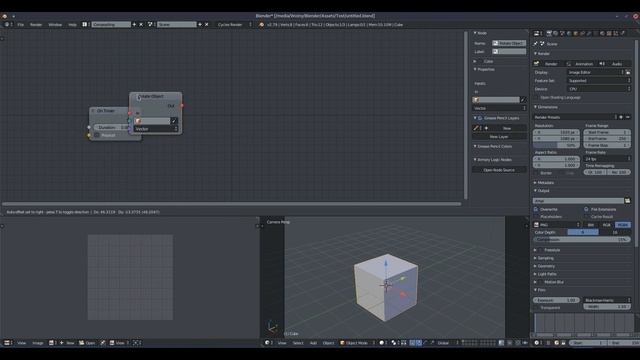Click Open Node Source button
Screen dimensions: 640x360
(x=499, y=170)
